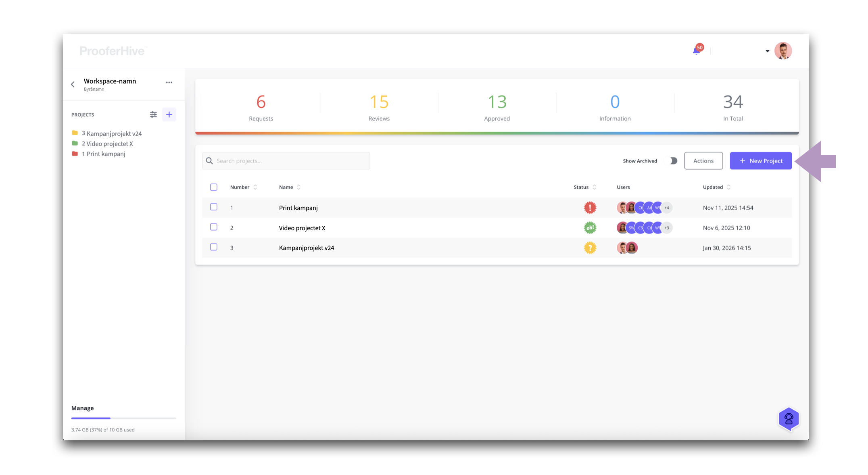Click the red status icon for Print kampanj
This screenshot has width=868, height=475.
(590, 208)
